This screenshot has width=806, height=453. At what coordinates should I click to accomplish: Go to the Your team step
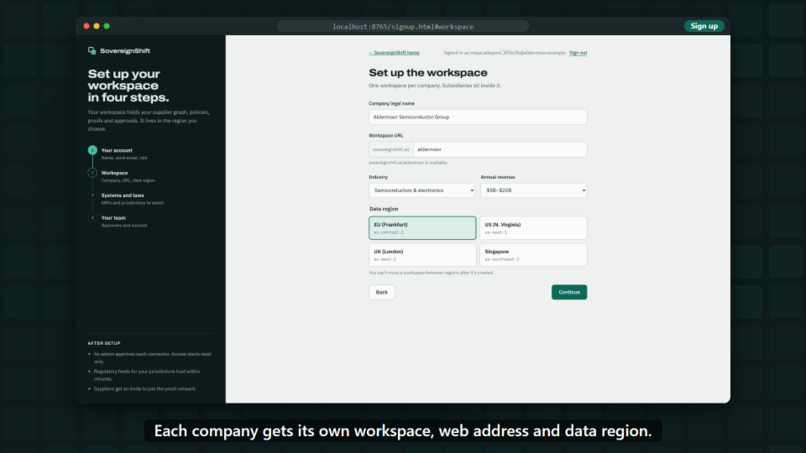click(124, 221)
